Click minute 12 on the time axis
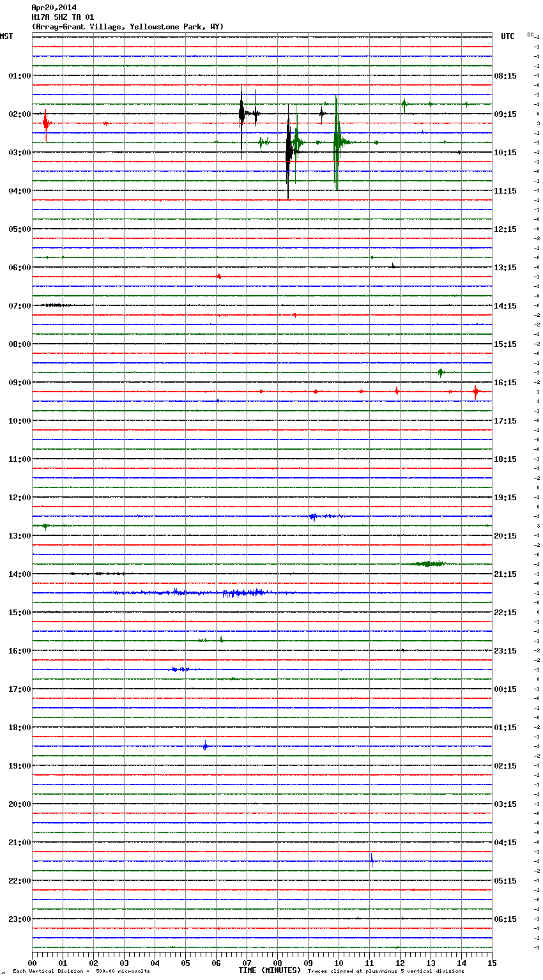 400,963
